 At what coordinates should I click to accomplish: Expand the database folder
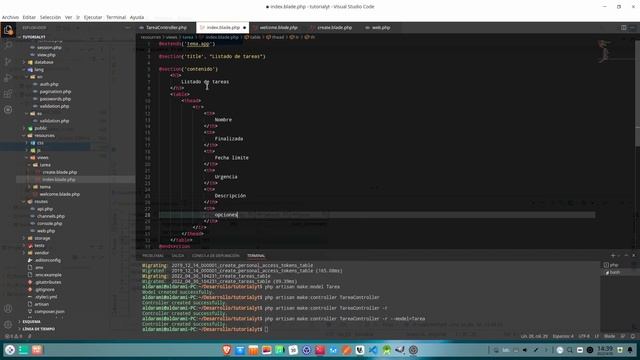[x=44, y=62]
